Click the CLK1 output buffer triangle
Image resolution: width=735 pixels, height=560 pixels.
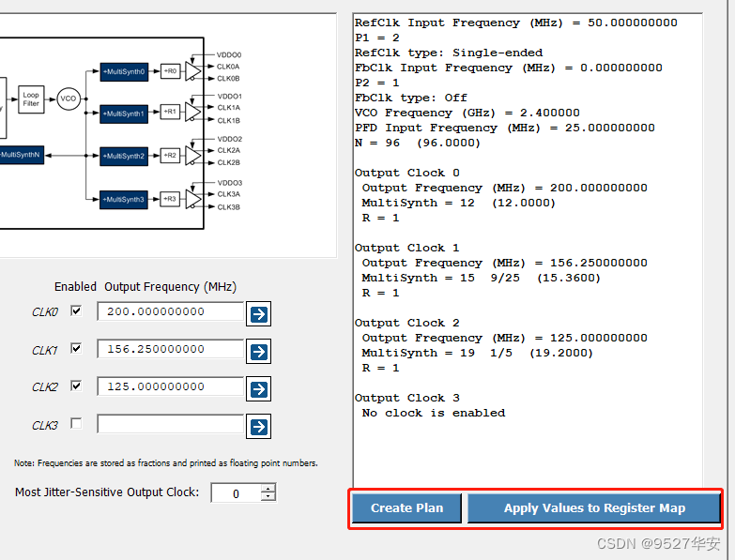click(192, 113)
